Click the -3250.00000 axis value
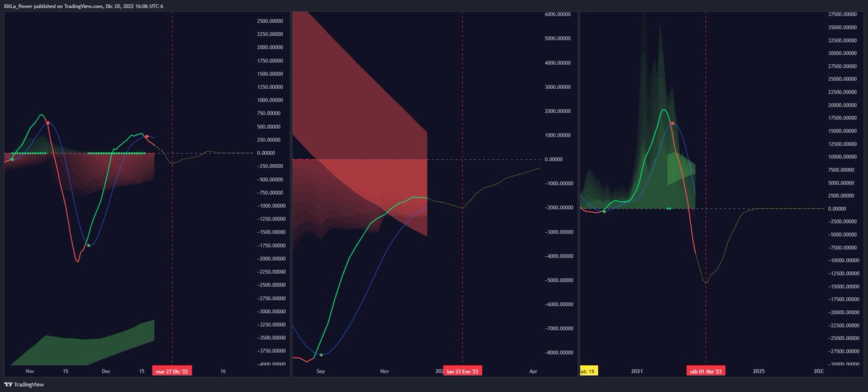The width and height of the screenshot is (868, 392). [271, 325]
